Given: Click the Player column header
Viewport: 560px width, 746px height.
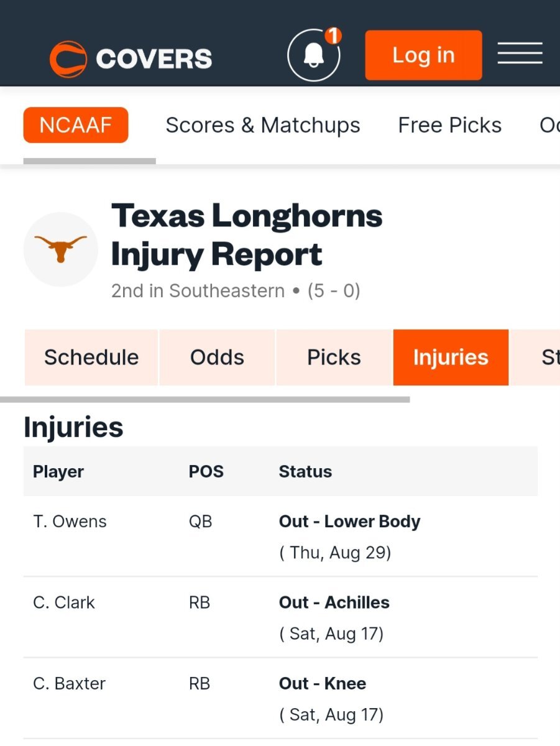Looking at the screenshot, I should [x=58, y=471].
